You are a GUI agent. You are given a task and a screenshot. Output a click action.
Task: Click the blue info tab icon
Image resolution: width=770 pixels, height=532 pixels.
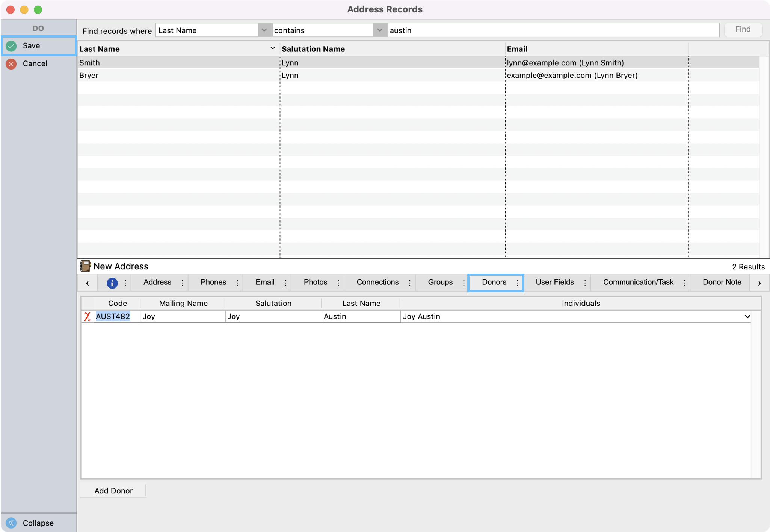(x=112, y=283)
